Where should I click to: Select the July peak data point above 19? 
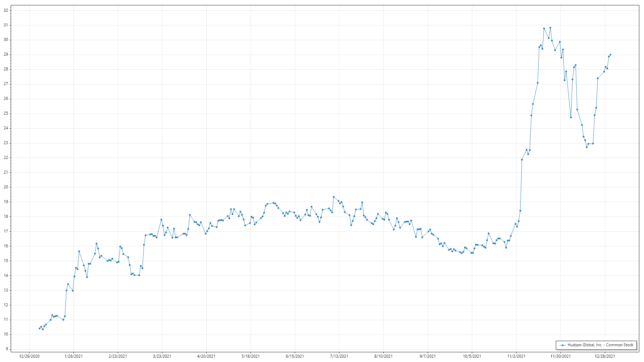click(x=333, y=197)
